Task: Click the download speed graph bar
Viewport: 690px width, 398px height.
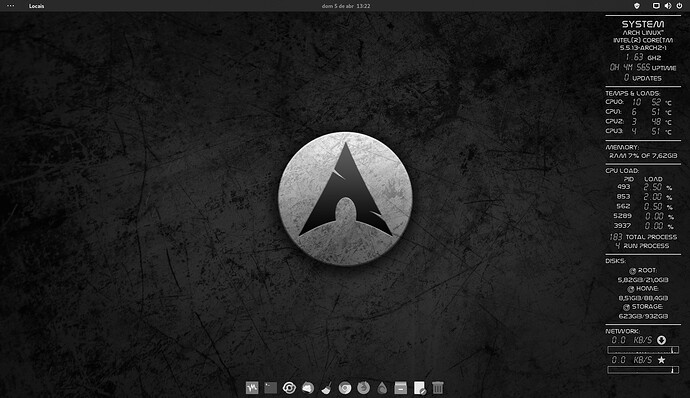Action: (643, 350)
